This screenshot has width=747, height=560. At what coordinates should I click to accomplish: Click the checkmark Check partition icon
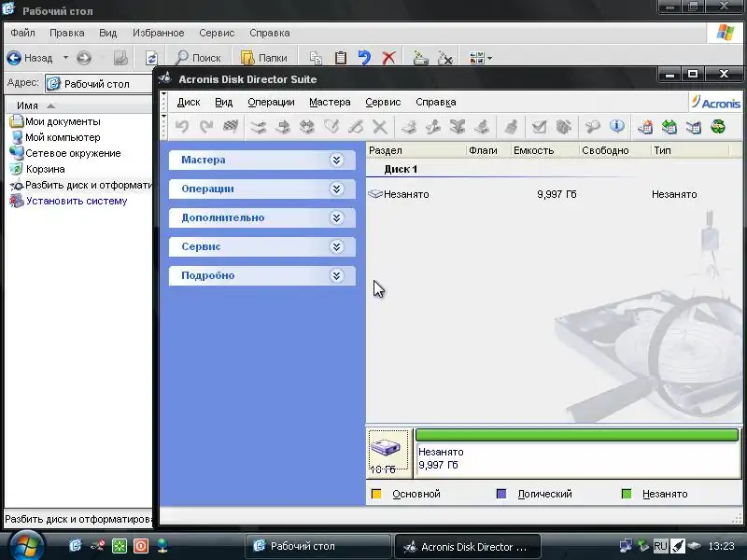coord(540,127)
